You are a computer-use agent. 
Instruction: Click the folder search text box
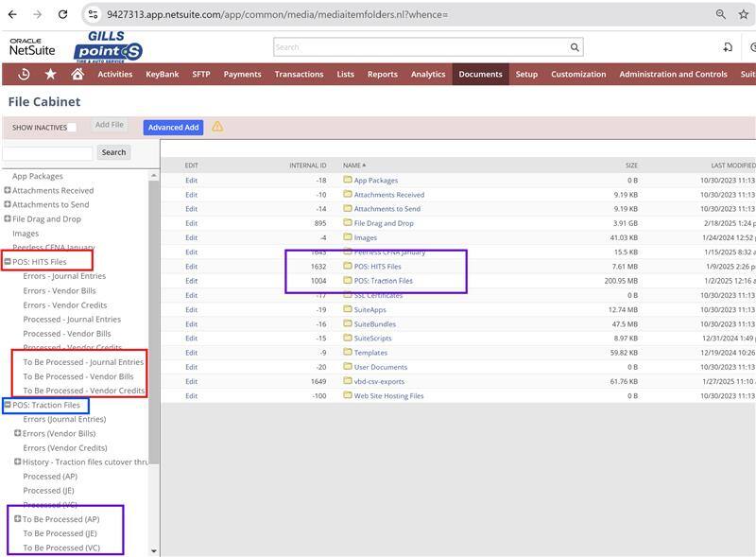[47, 153]
